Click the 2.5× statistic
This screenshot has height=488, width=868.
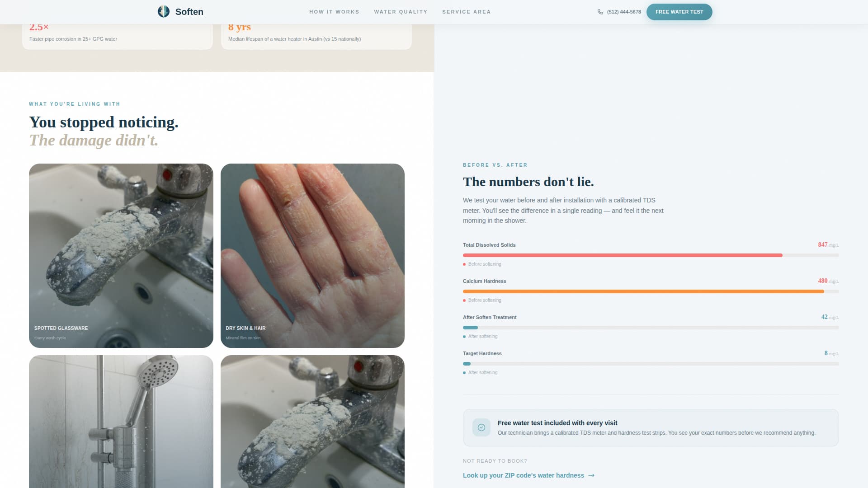39,27
